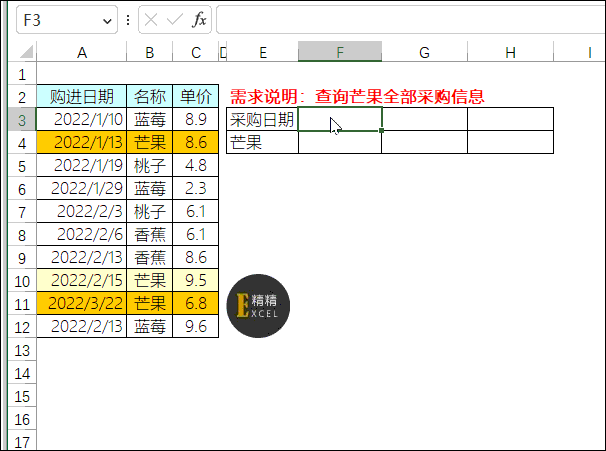Click empty cell G4 in query table

click(424, 142)
